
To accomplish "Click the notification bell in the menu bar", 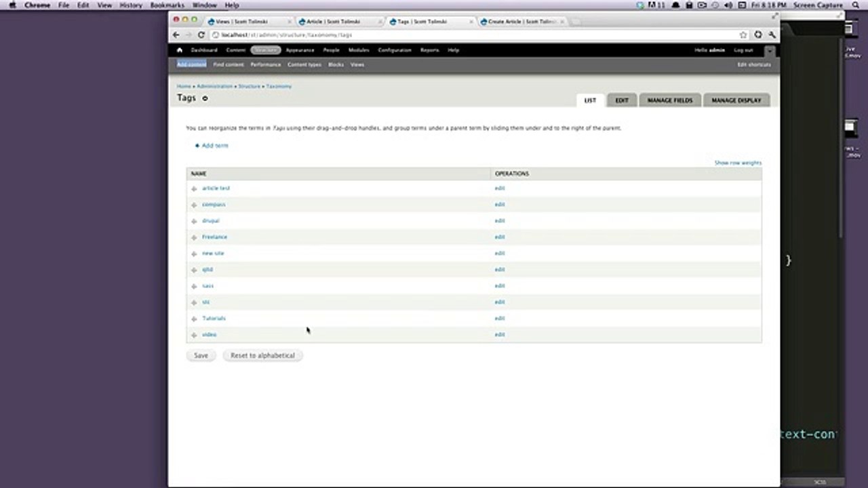I will [x=675, y=5].
